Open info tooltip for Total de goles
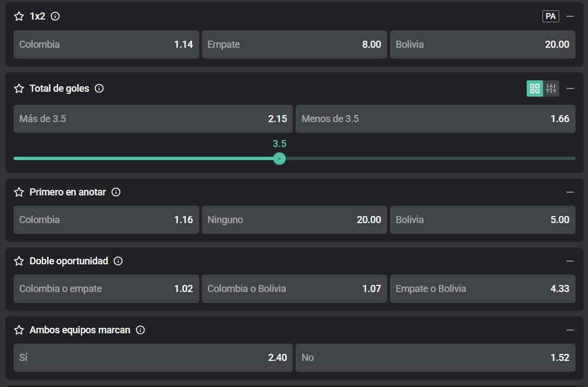 tap(99, 88)
